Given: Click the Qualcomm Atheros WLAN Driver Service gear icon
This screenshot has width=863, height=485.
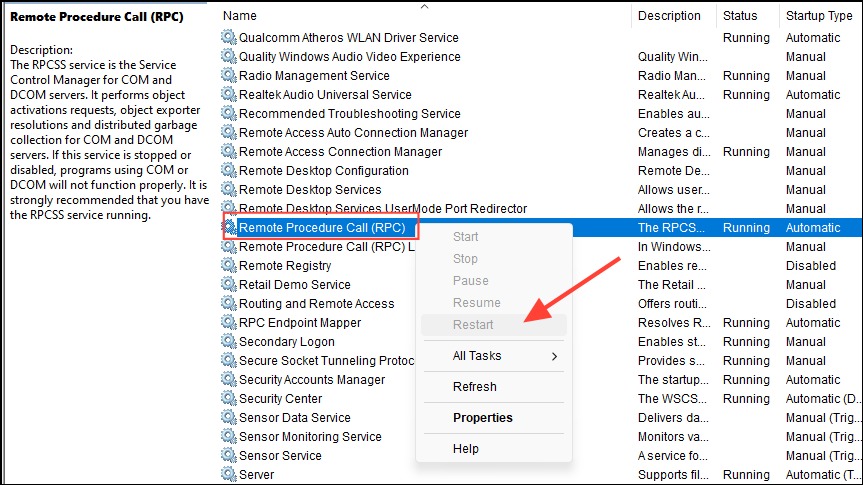Looking at the screenshot, I should tap(229, 37).
